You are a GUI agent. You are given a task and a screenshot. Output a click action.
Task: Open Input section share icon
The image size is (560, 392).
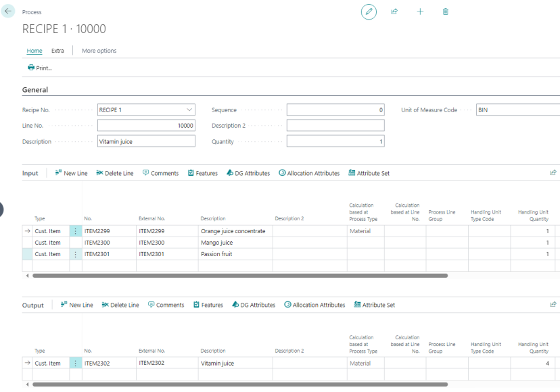point(553,173)
